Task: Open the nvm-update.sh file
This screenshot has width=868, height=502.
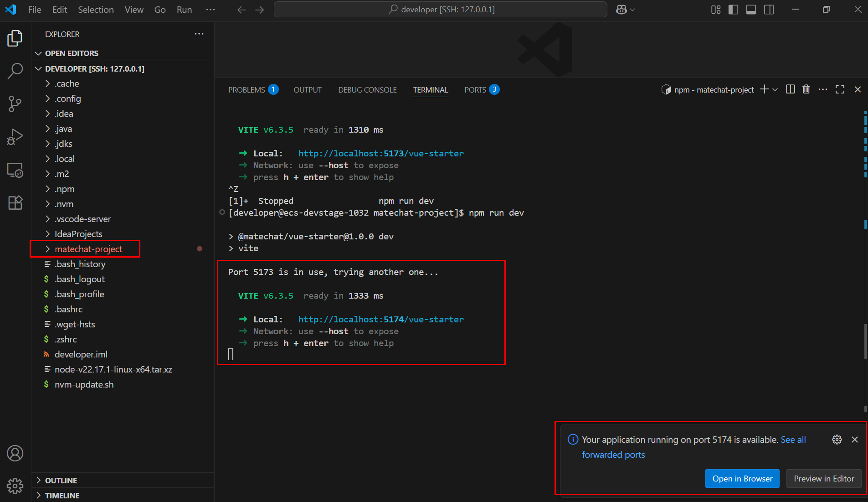Action: [x=123, y=384]
